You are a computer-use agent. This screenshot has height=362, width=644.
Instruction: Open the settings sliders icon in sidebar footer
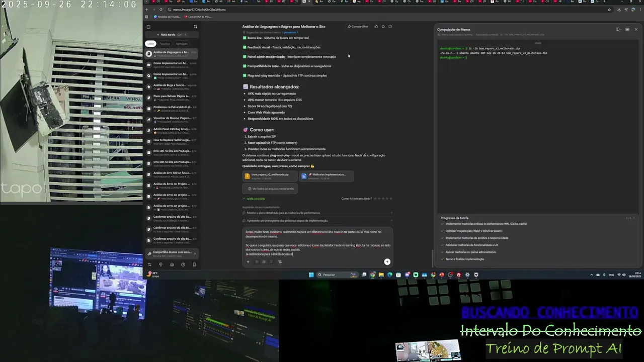(x=149, y=264)
